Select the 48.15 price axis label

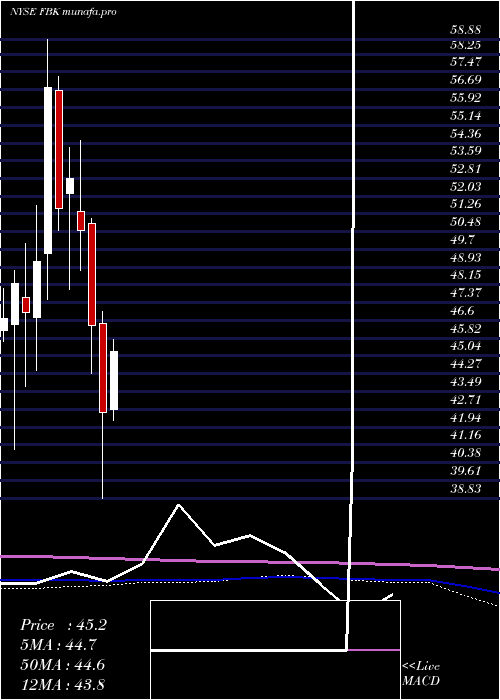(466, 275)
